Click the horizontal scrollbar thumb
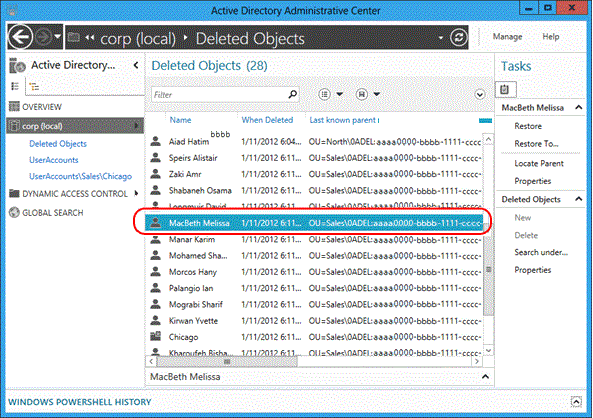Viewport: 593px width, 418px height. click(227, 362)
